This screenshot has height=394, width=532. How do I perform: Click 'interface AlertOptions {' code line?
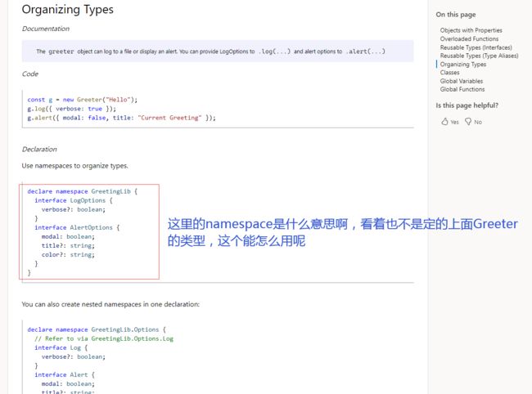[x=77, y=228]
